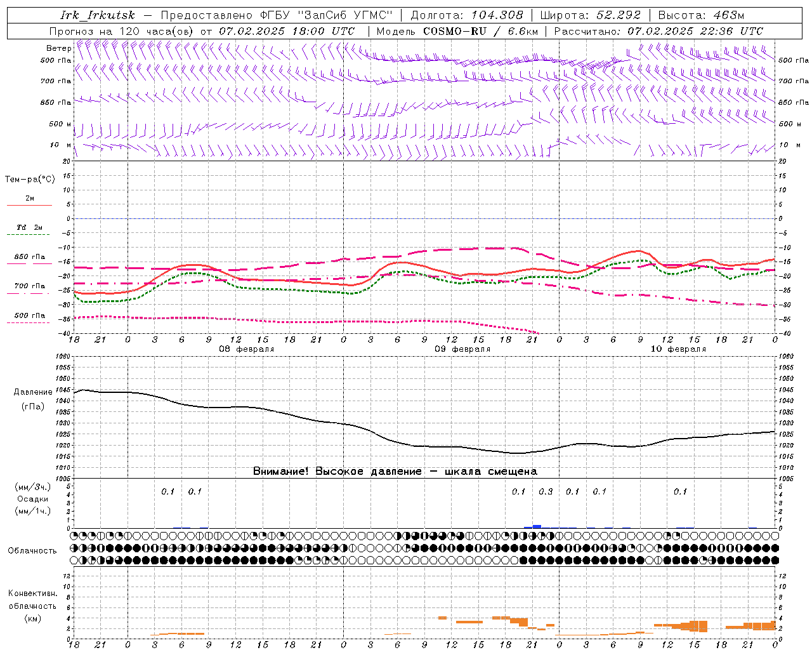Image resolution: width=812 pixels, height=650 pixels.
Task: Select the 'Высота: 463м' elevation text
Action: pos(701,16)
